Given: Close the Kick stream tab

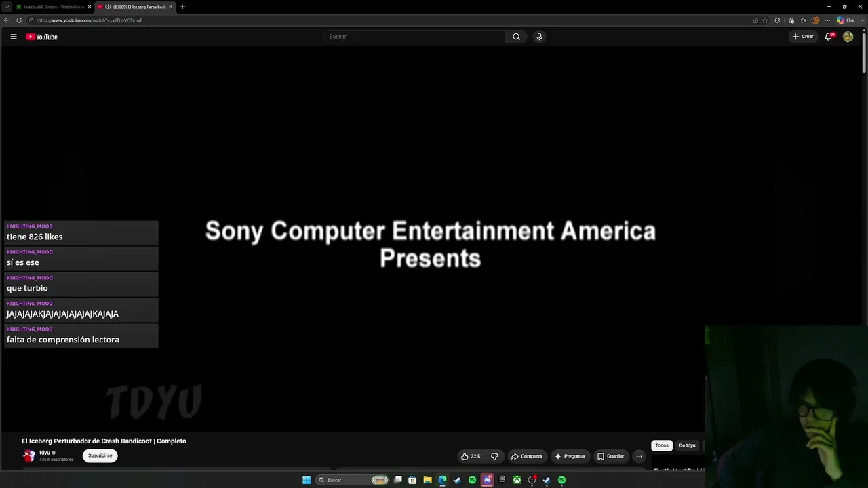Looking at the screenshot, I should tap(89, 7).
